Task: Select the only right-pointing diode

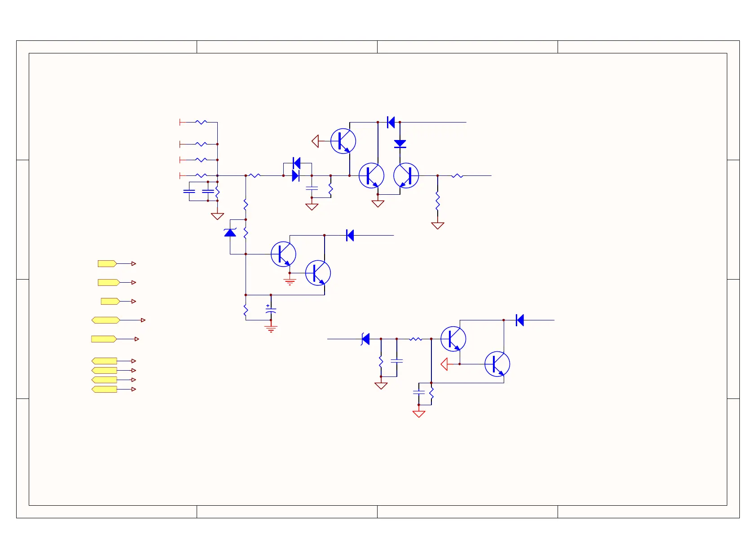Action: pos(295,175)
